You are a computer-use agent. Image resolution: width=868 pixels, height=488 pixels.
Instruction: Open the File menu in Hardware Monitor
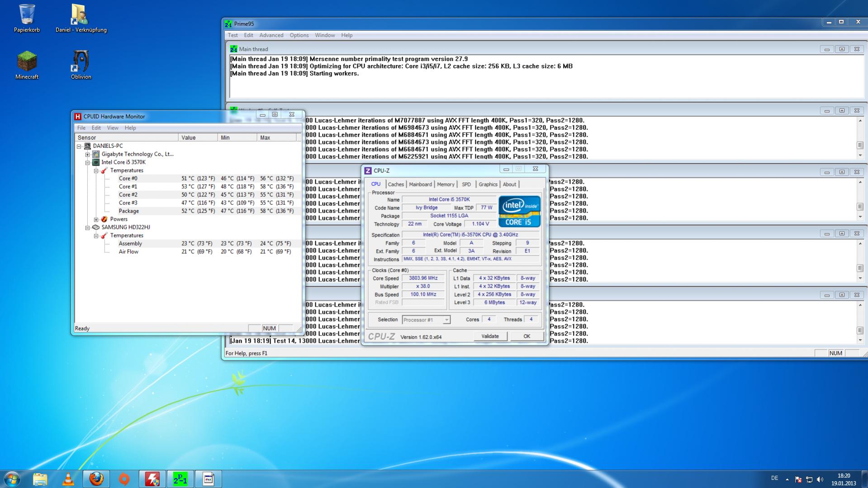point(81,128)
